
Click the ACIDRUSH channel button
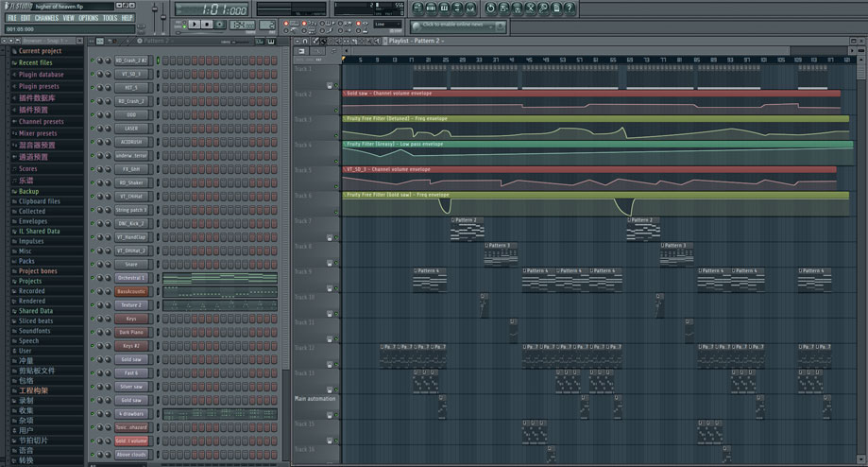(x=131, y=142)
